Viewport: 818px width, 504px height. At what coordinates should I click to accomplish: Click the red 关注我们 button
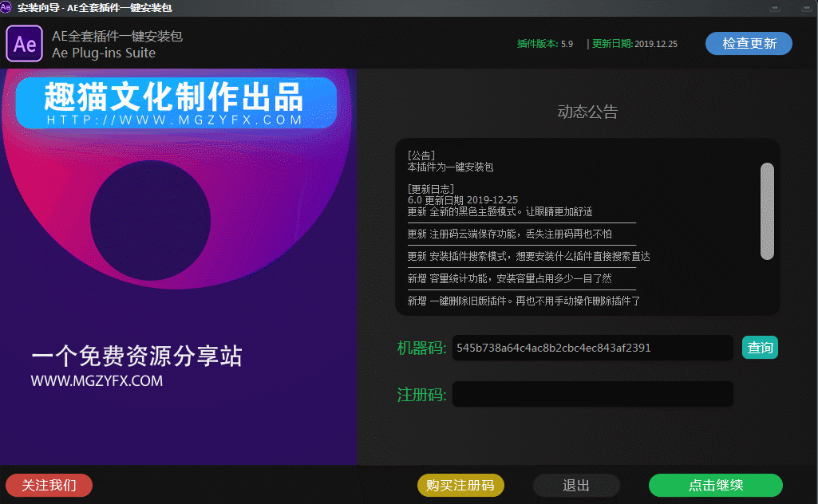pyautogui.click(x=49, y=485)
